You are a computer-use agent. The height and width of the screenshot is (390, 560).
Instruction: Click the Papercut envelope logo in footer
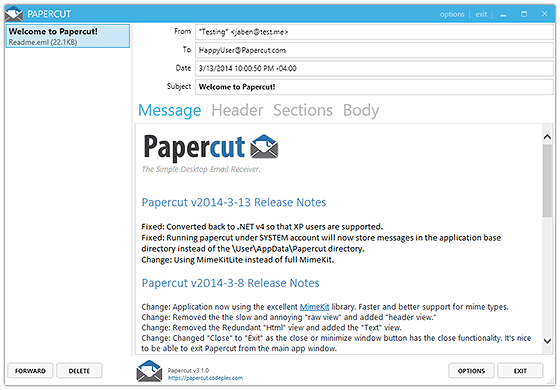coord(149,371)
